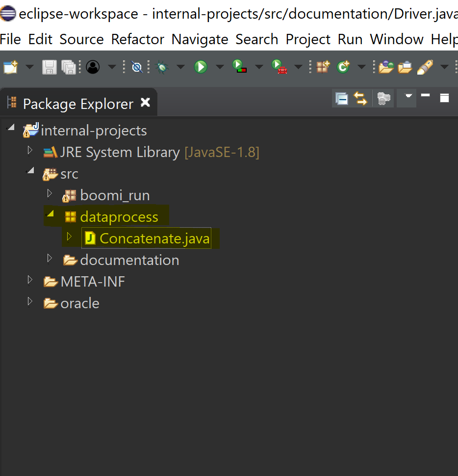Skip all breakpoints using the toolbar icon
This screenshot has width=458, height=476.
click(x=136, y=67)
